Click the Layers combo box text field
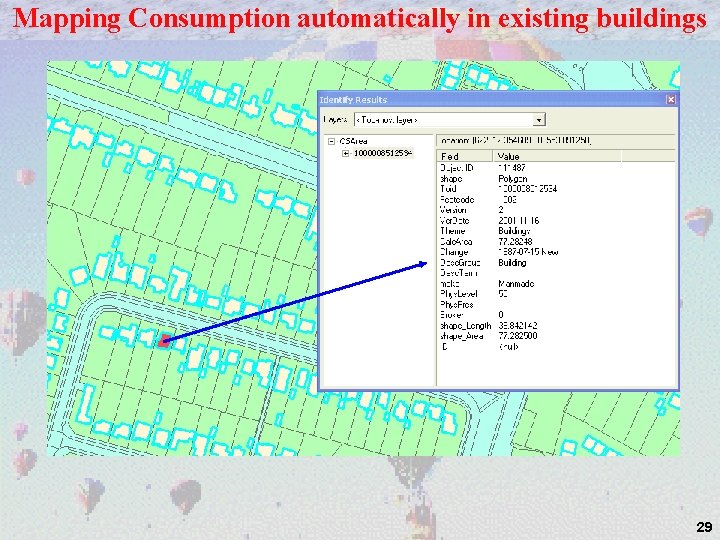Viewport: 720px width, 540px height. pos(444,120)
